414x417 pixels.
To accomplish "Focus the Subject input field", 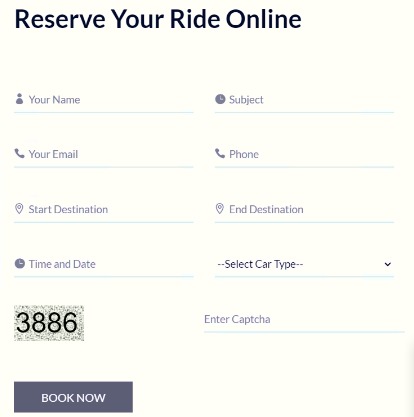I will (304, 100).
